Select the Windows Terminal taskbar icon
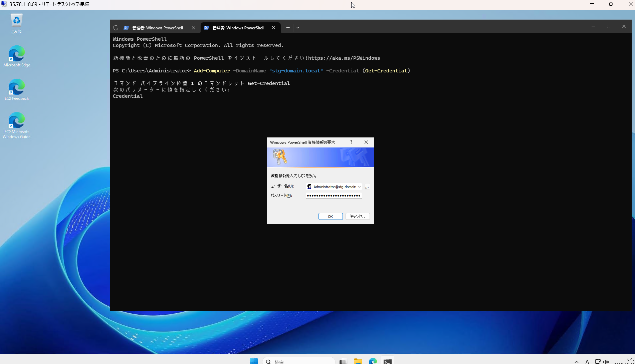This screenshot has width=635, height=364. 387,361
